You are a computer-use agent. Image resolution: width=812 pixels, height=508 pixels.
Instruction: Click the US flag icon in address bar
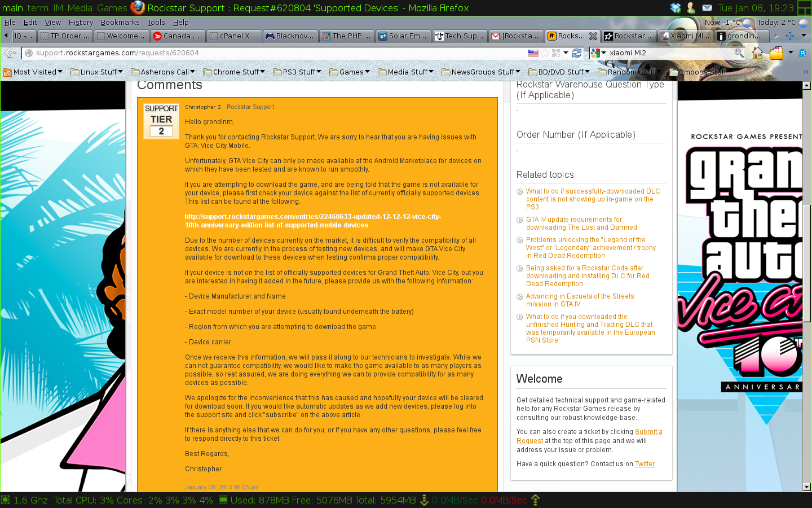[533, 53]
